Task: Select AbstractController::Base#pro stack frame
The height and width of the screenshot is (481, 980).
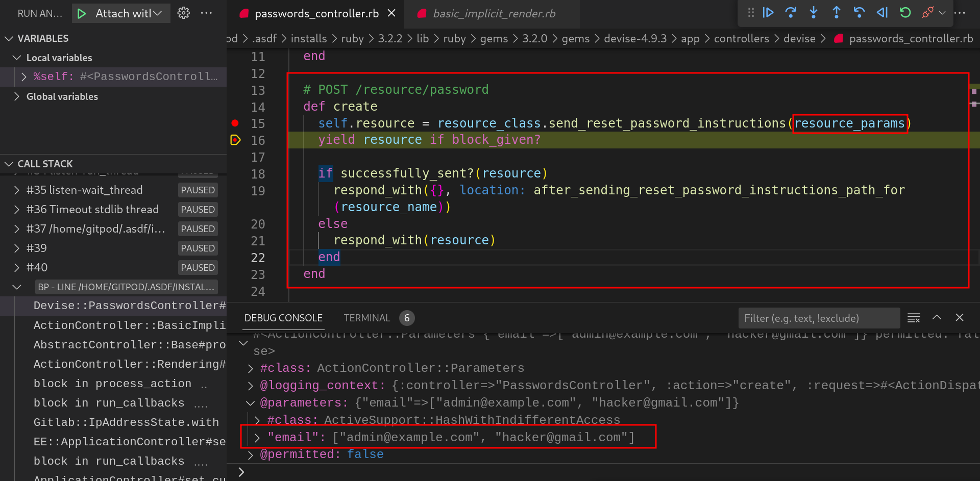Action: tap(113, 344)
